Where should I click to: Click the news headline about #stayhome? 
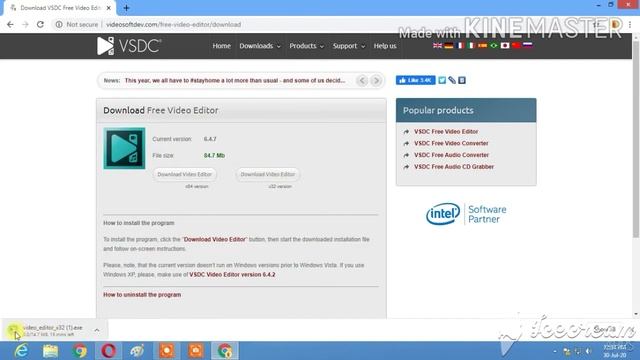235,80
